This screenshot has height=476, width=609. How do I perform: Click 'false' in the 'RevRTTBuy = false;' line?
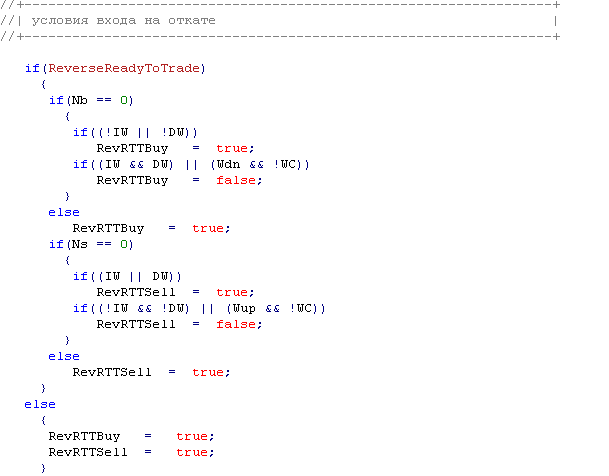pos(236,181)
